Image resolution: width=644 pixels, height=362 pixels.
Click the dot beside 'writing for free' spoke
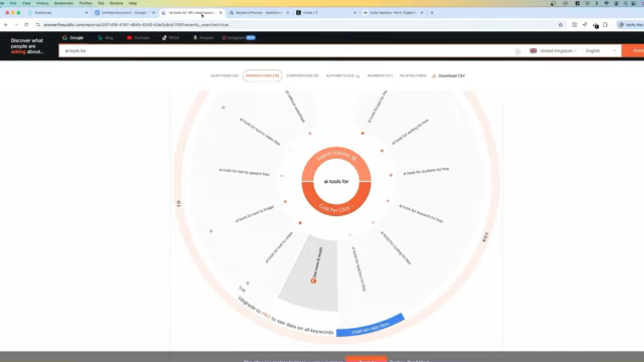point(382,151)
